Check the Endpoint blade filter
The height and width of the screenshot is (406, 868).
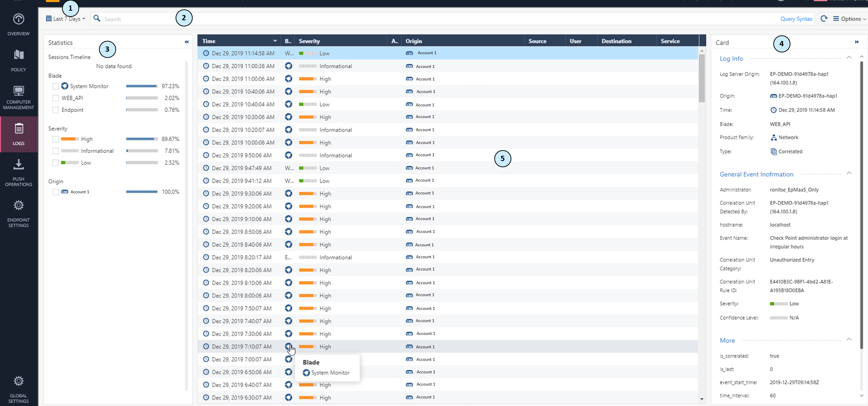click(56, 110)
